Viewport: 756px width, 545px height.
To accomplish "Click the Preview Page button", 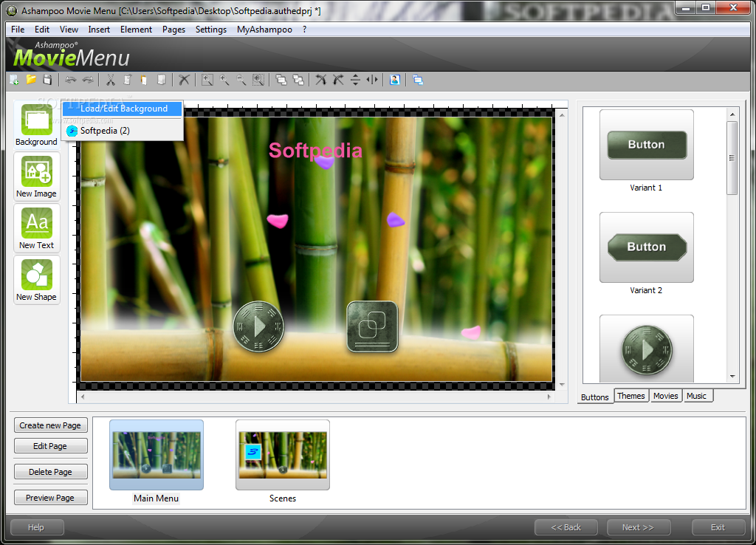I will (51, 498).
